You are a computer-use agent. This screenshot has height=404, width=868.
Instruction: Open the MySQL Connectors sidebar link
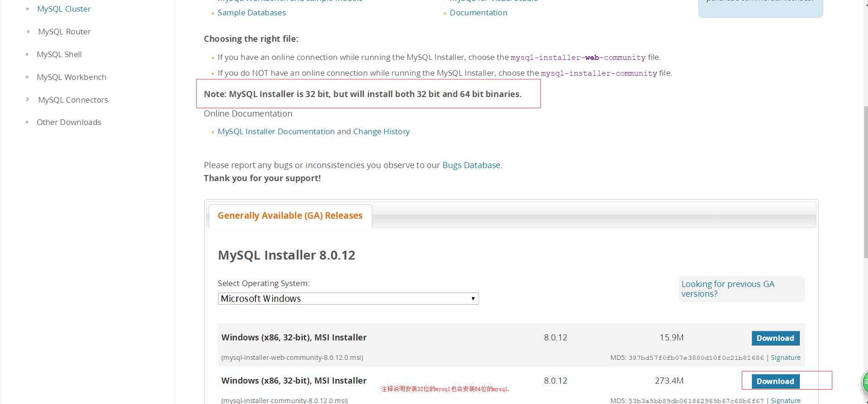[73, 100]
